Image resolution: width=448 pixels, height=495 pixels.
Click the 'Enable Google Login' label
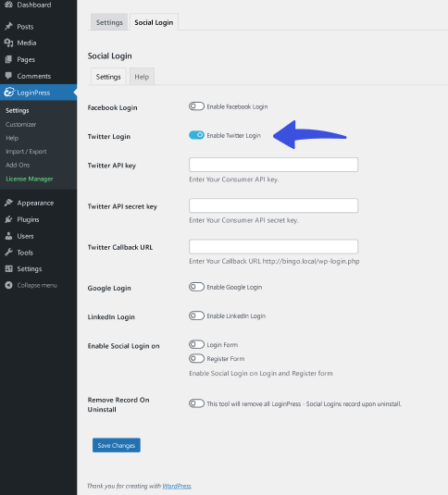[x=234, y=287]
